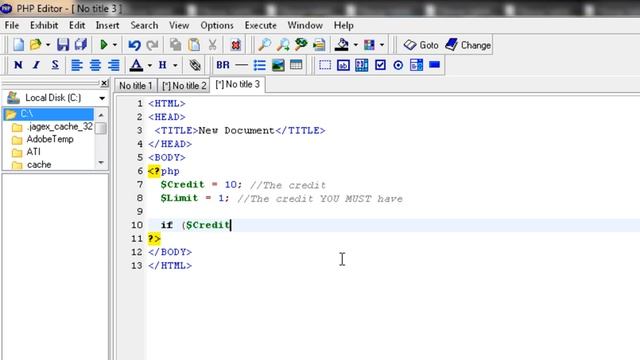Expand the font color dropdown arrow
The image size is (640, 360).
149,65
